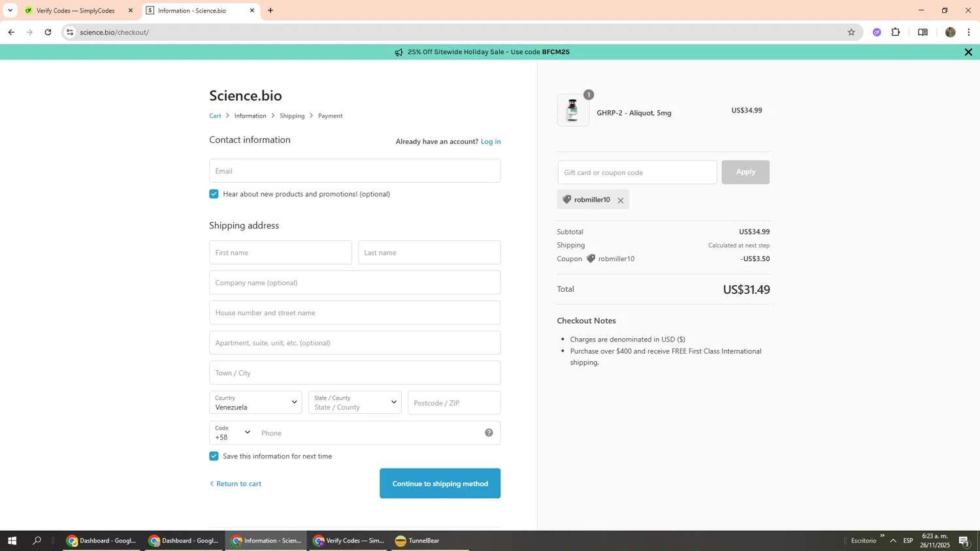Click the Shipping breadcrumb step
The height and width of the screenshot is (551, 980).
coord(292,116)
